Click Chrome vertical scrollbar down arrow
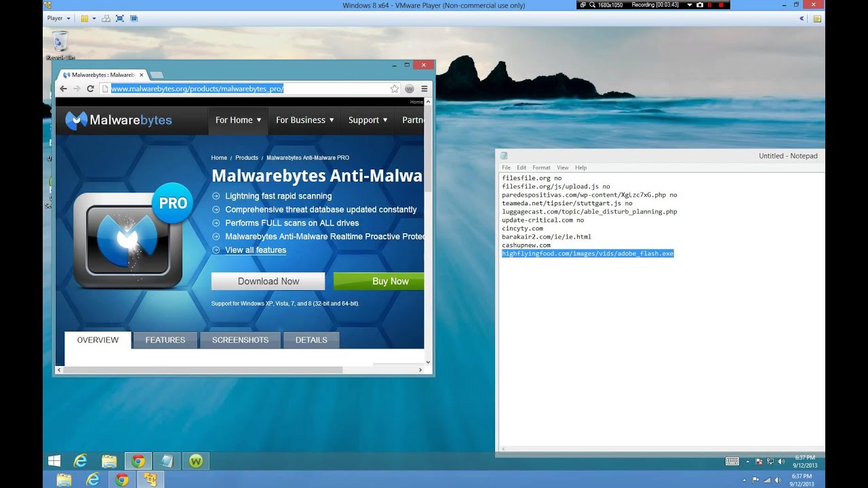The height and width of the screenshot is (488, 868). 428,361
